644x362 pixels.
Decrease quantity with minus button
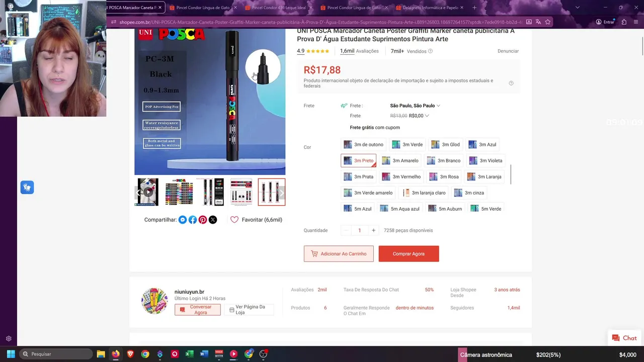(345, 231)
